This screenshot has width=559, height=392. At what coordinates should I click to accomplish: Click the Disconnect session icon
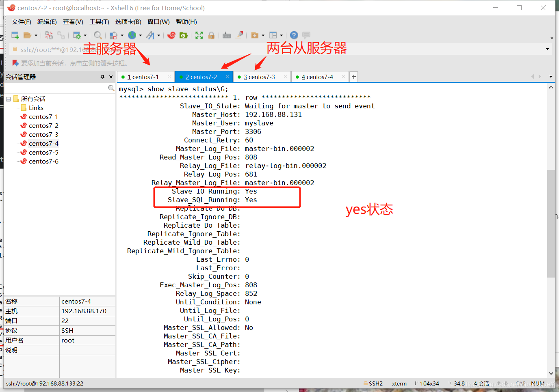tap(49, 35)
